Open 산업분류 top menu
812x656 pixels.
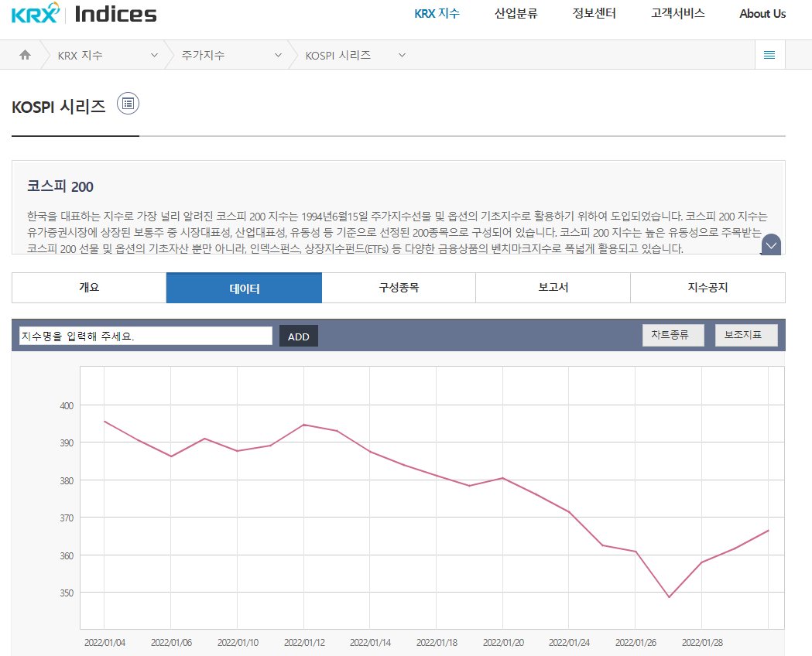516,14
